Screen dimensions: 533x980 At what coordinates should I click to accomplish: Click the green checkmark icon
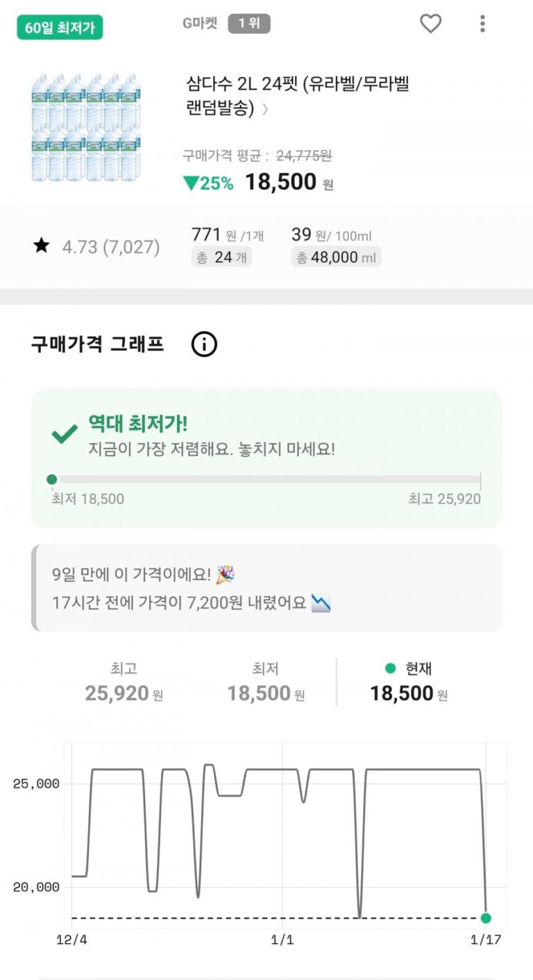[x=65, y=435]
